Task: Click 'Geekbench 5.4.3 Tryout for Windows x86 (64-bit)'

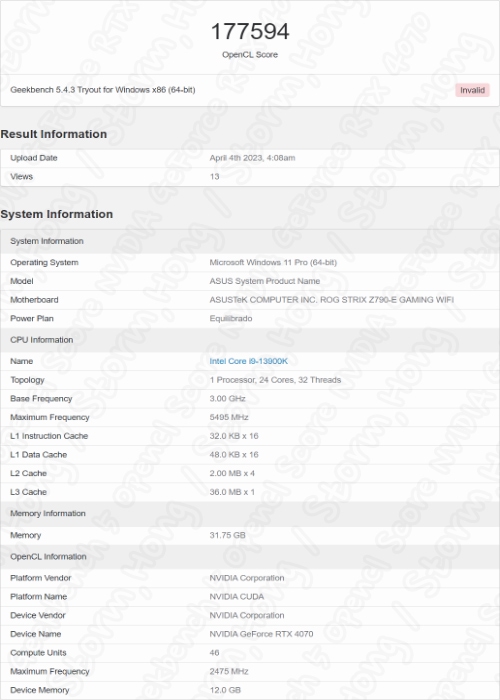Action: (x=103, y=90)
